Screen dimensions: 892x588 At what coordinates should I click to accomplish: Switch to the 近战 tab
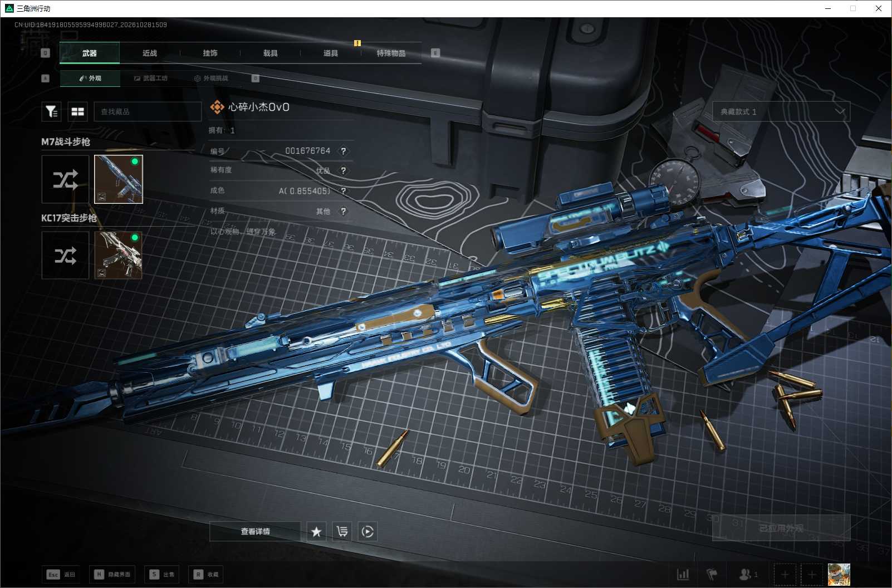150,53
